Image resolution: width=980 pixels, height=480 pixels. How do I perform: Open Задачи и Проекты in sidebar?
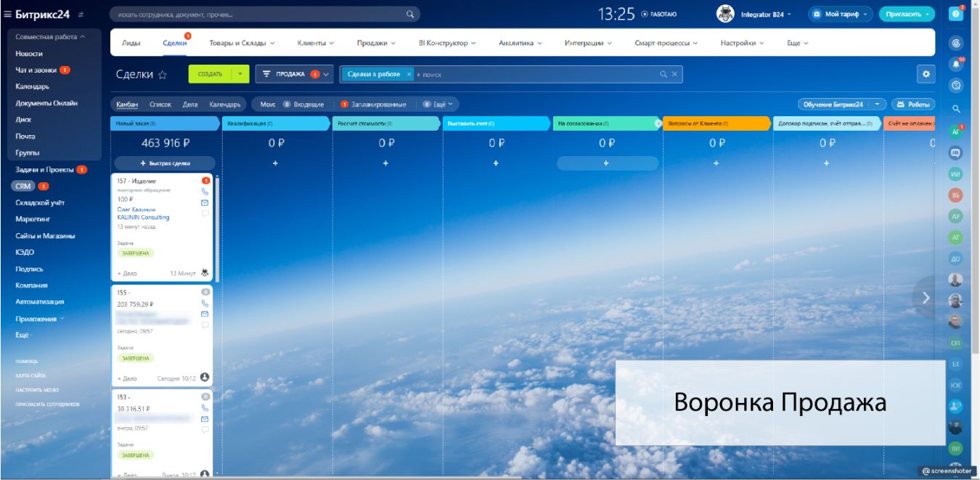pos(45,169)
